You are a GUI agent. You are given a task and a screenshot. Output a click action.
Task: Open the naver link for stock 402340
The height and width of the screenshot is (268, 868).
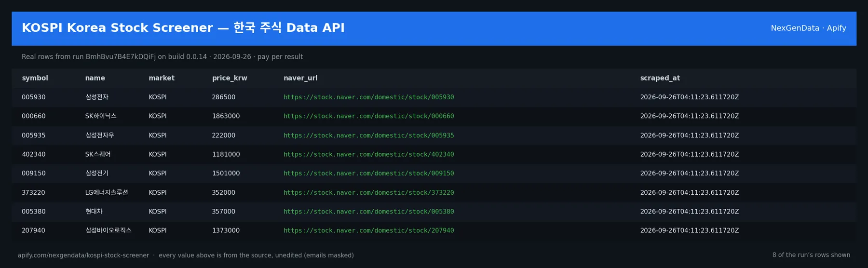368,154
